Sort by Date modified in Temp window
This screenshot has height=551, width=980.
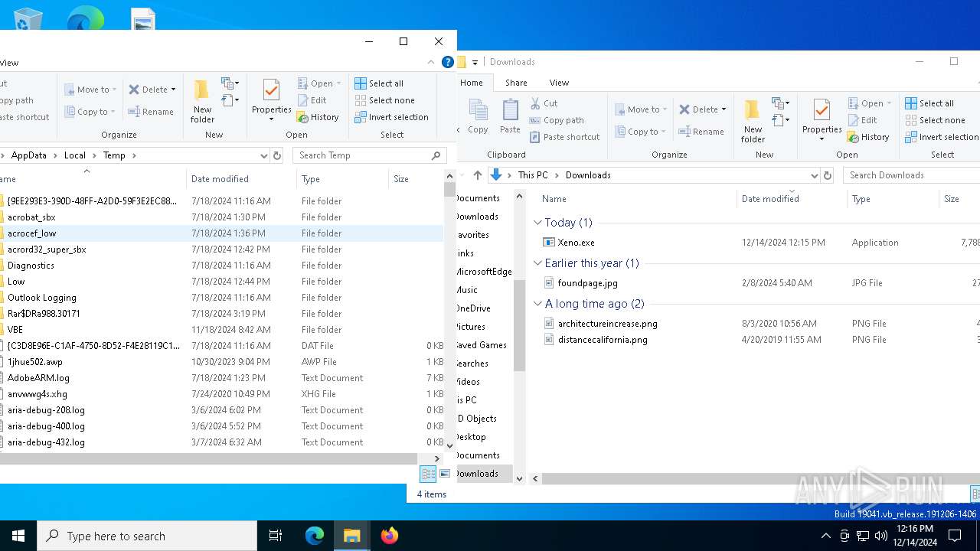tap(241, 179)
